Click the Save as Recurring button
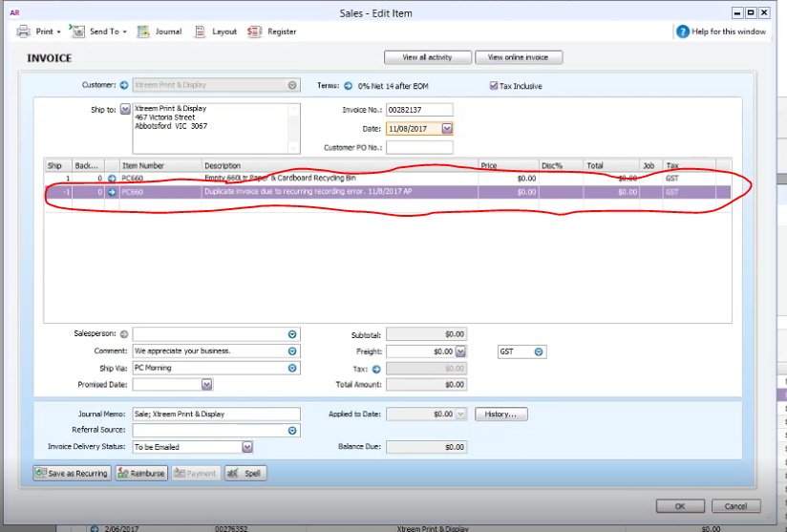Image resolution: width=787 pixels, height=532 pixels. 72,474
